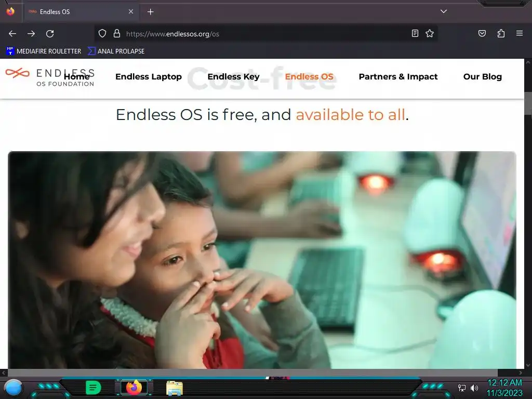Open tracking protection shield icon
The height and width of the screenshot is (399, 532).
pos(102,34)
